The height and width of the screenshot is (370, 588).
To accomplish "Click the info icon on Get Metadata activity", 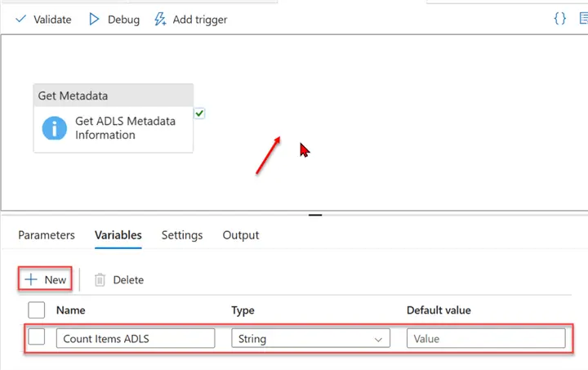I will point(54,128).
